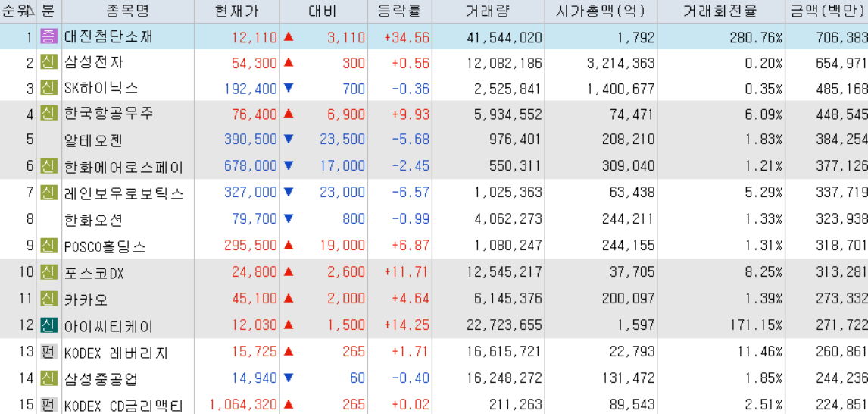
Task: Click the change rate +34.56
Action: [x=407, y=38]
